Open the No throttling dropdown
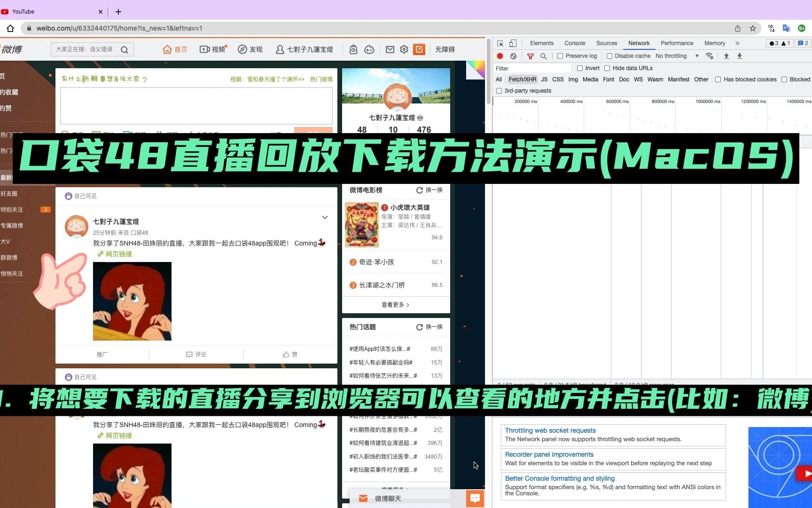Image resolution: width=812 pixels, height=508 pixels. [677, 56]
